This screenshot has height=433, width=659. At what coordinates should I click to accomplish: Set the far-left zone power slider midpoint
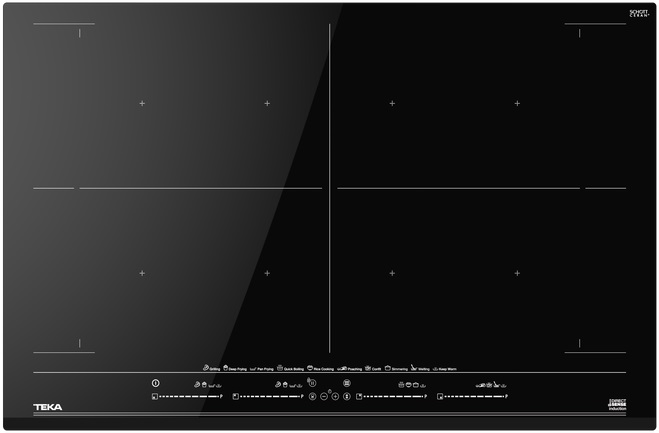(188, 397)
